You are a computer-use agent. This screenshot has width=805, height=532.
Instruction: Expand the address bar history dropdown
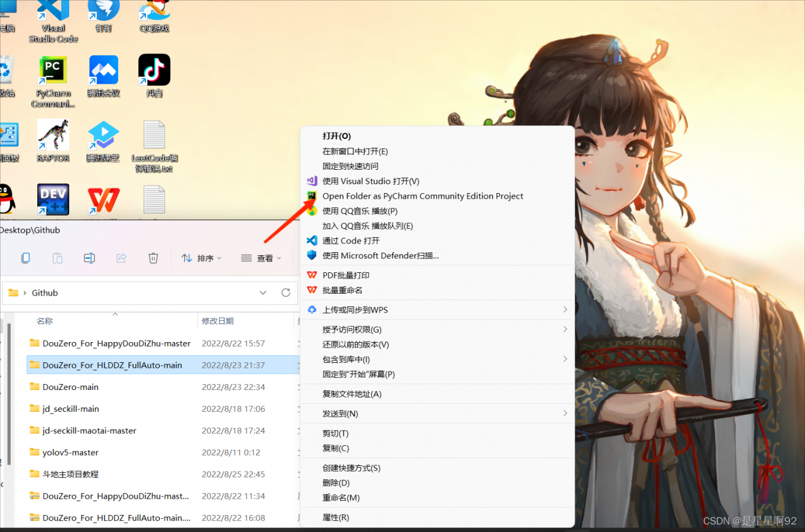point(264,292)
